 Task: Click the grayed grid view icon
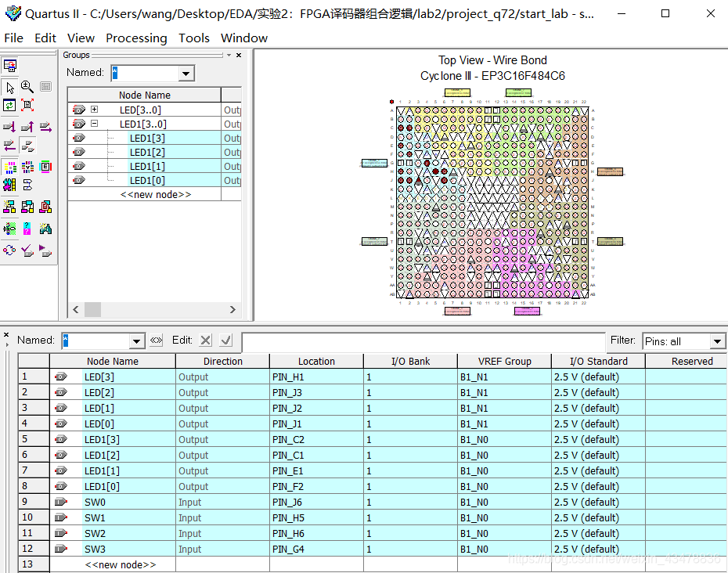[45, 86]
